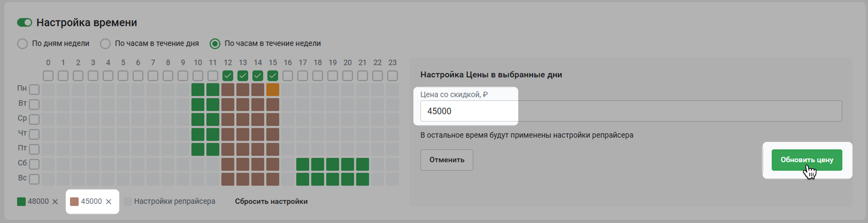
Task: Remove the 45000 price legend entry
Action: (109, 201)
